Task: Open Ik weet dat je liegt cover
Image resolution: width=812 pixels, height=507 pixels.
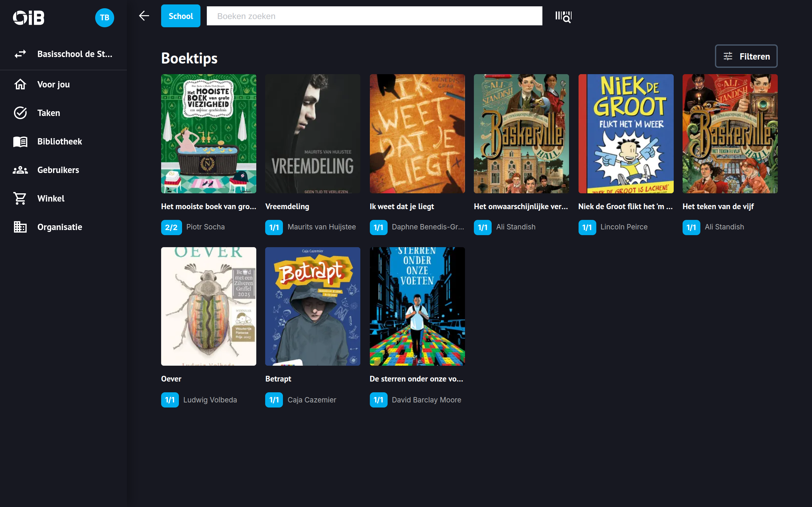Action: pyautogui.click(x=417, y=133)
